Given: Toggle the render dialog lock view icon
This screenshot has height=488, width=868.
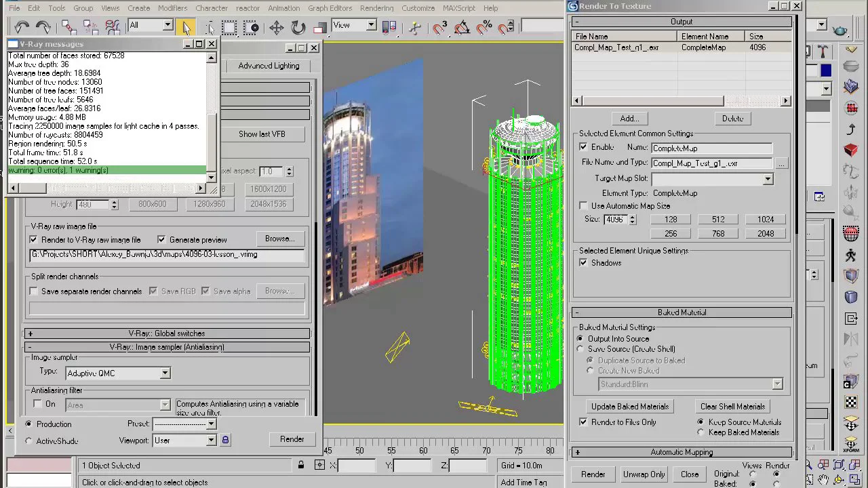Looking at the screenshot, I should [x=225, y=441].
